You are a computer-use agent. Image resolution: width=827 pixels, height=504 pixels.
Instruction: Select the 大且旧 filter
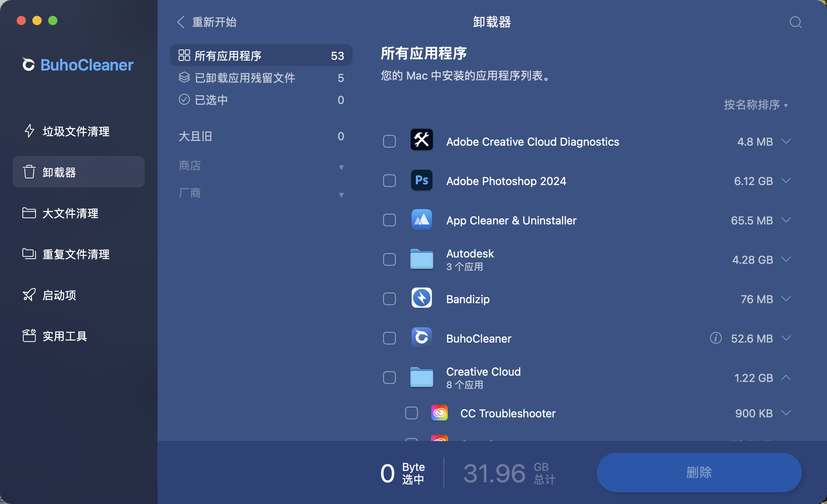point(261,136)
